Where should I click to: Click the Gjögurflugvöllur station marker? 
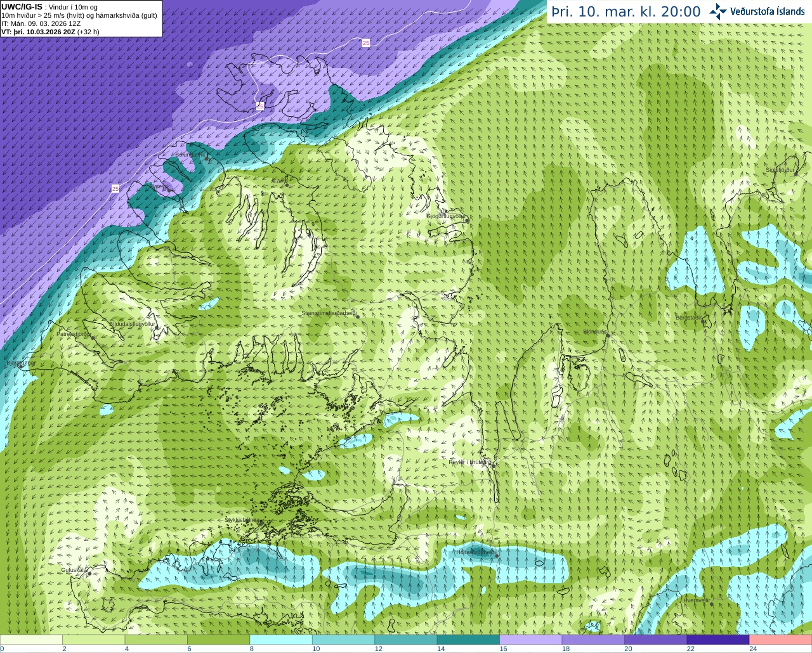466,220
